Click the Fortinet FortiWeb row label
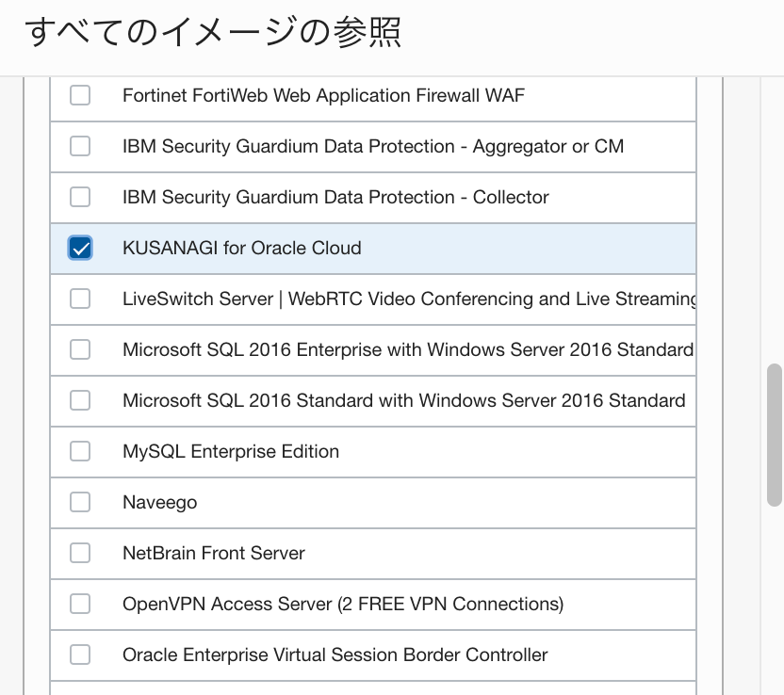 (x=323, y=95)
